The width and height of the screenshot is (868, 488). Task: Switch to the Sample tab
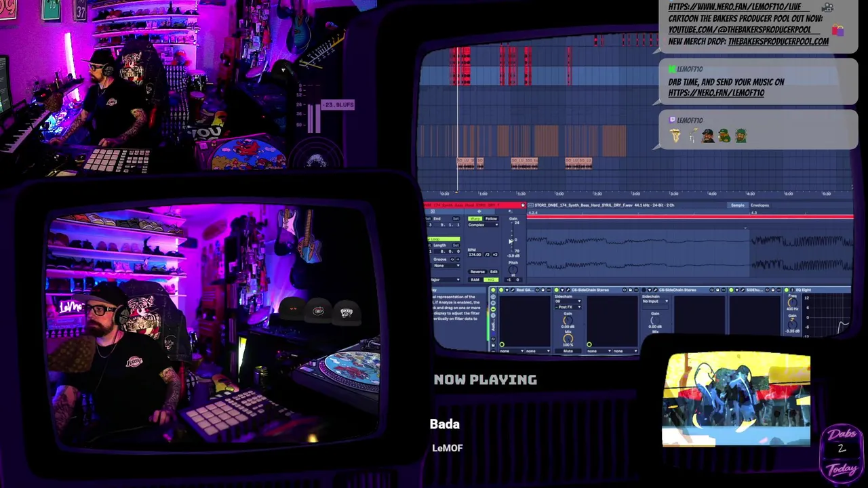pos(737,205)
